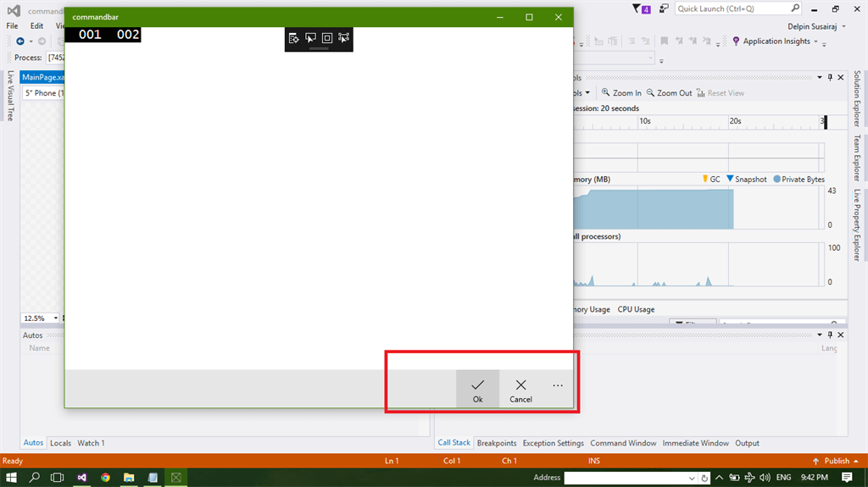The image size is (868, 487).
Task: Switch to the Watch 1 tab
Action: [91, 443]
